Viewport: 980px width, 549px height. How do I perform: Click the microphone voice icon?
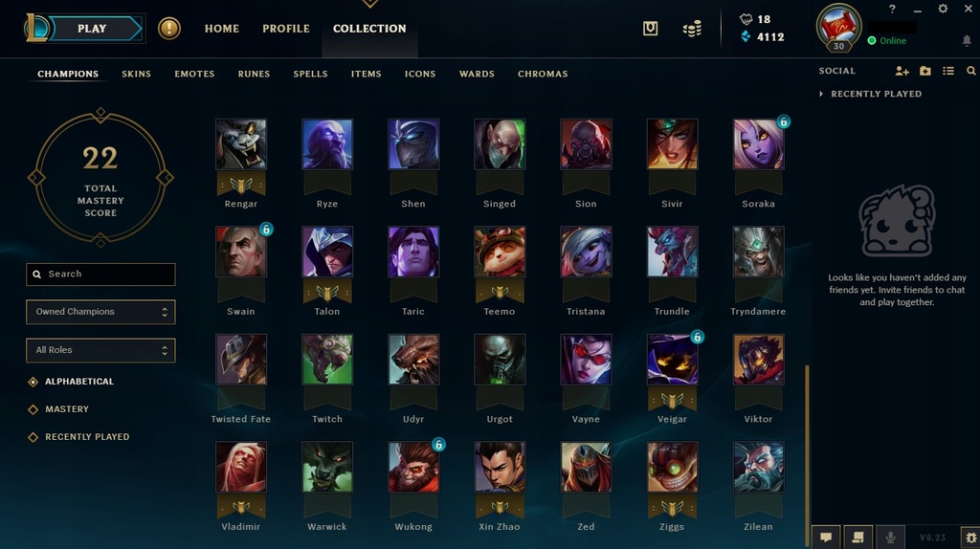[x=890, y=538]
